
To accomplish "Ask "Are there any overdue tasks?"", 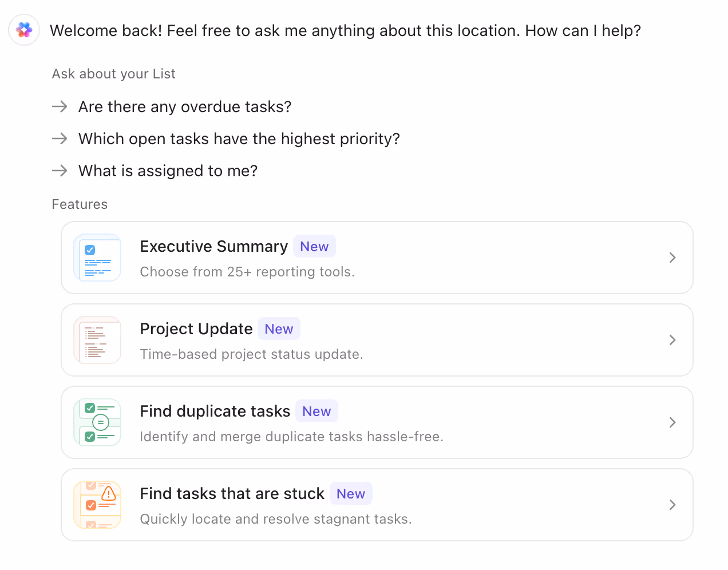I will point(185,107).
